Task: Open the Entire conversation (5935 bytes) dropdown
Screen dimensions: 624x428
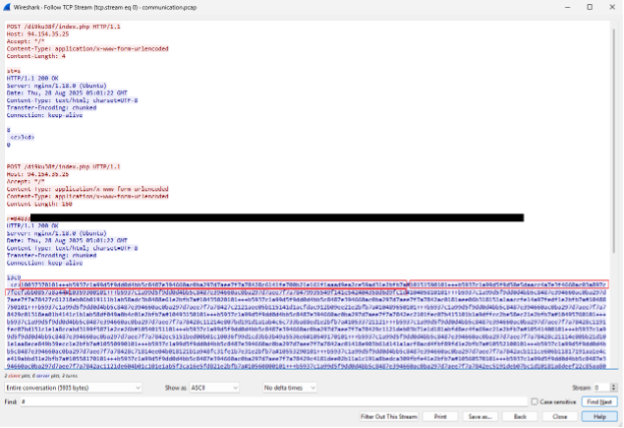Action: pos(73,388)
